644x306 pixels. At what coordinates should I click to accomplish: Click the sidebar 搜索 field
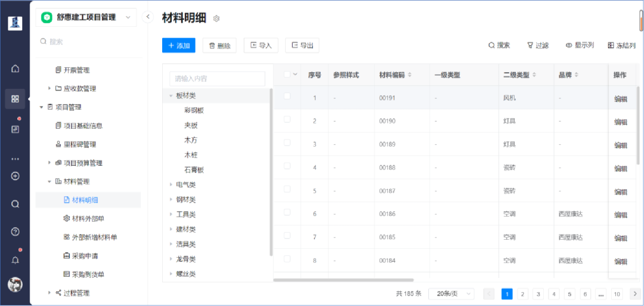[x=88, y=42]
